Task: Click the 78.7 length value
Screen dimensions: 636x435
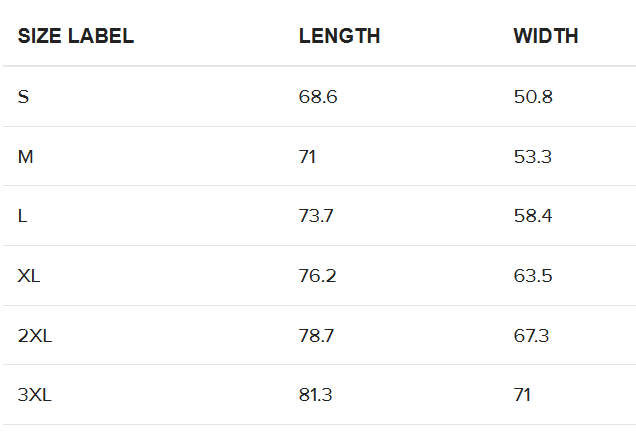Action: tap(316, 336)
